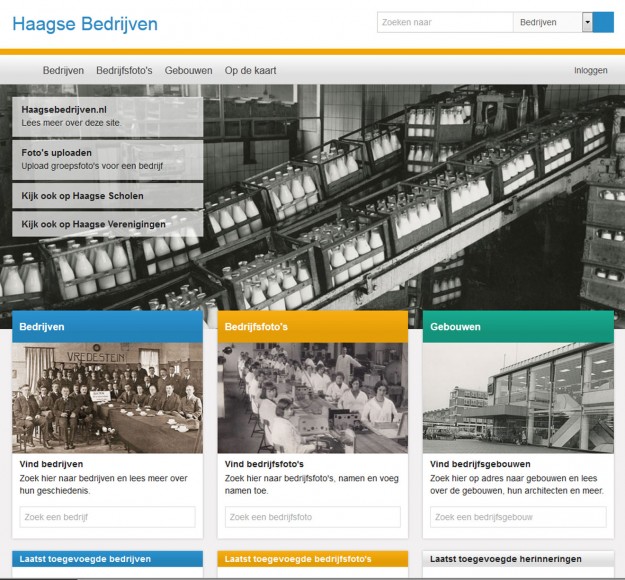The width and height of the screenshot is (625, 580).
Task: Go to Bedrijfsfoto's in the navigation bar
Action: point(124,71)
